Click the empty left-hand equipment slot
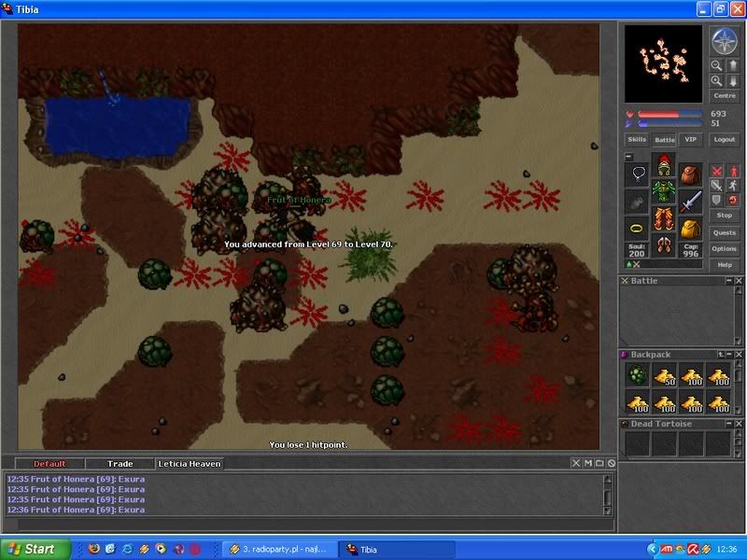The height and width of the screenshot is (560, 747). click(x=638, y=203)
